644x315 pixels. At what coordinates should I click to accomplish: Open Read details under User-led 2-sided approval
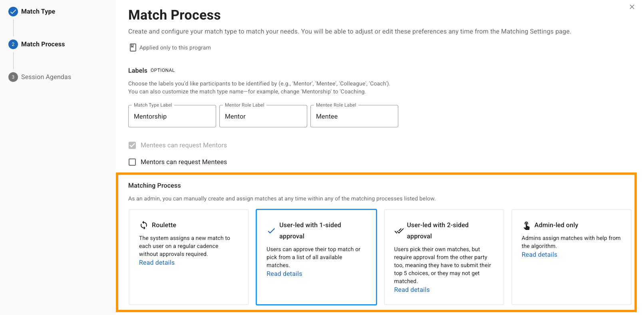412,290
